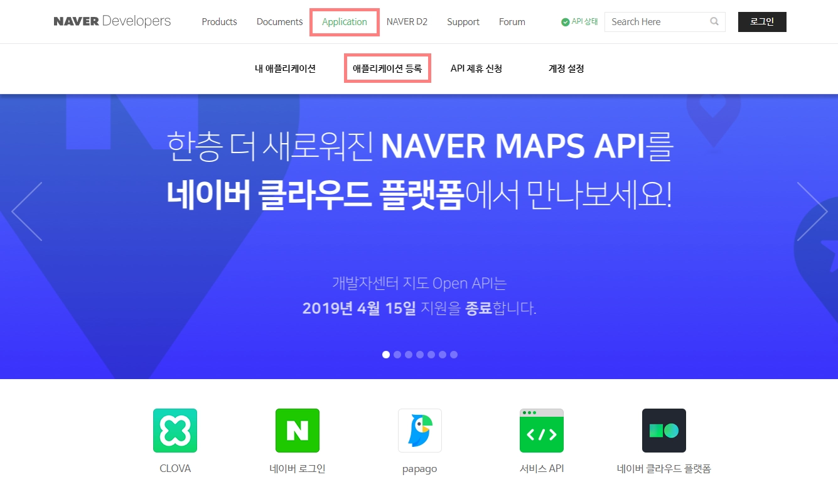Open the Forum menu
Viewport: 838px width, 504px height.
[x=512, y=22]
